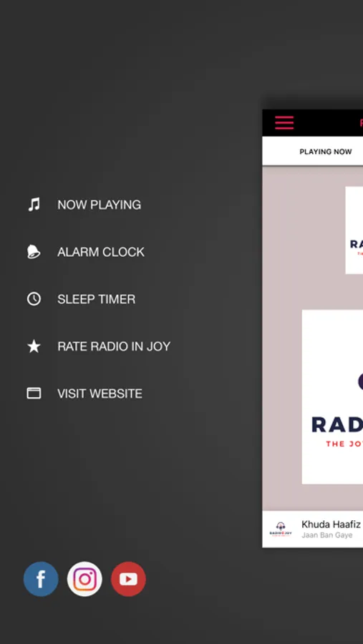Open the Facebook page icon
Screen dimensions: 363x644
coord(41,579)
